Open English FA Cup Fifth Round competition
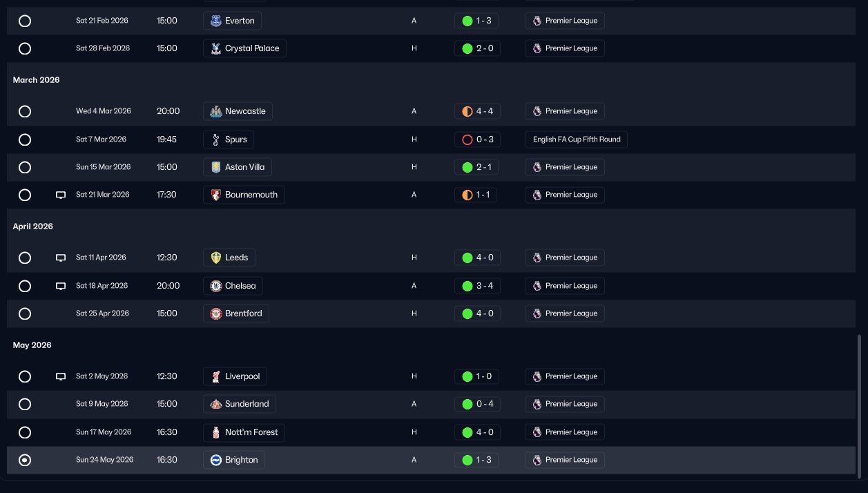868x493 pixels. pos(576,139)
